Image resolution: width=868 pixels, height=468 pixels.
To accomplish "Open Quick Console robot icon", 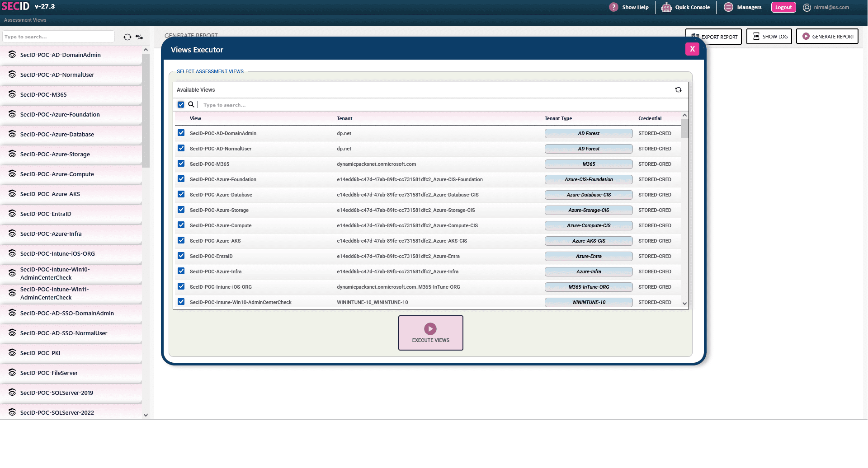I will click(x=666, y=7).
